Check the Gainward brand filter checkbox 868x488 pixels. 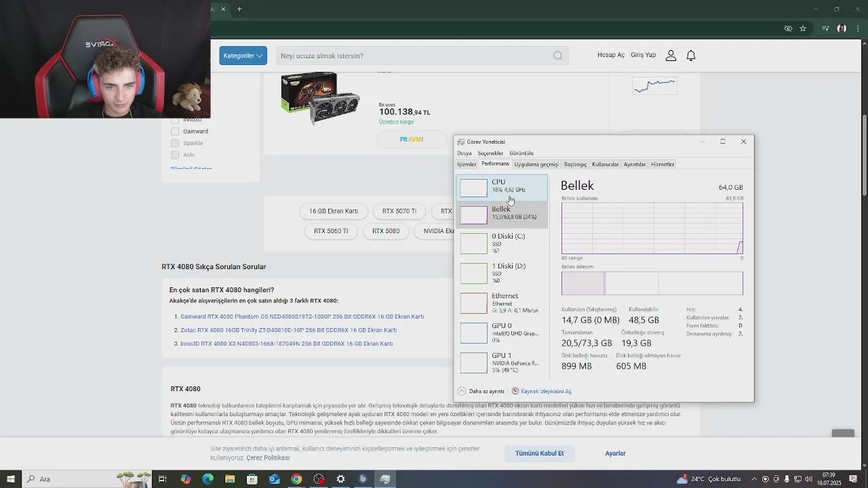(x=175, y=131)
